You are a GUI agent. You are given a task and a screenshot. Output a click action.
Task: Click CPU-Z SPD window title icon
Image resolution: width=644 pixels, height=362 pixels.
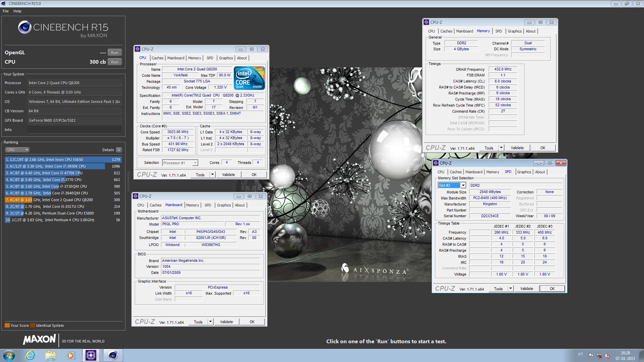click(436, 163)
